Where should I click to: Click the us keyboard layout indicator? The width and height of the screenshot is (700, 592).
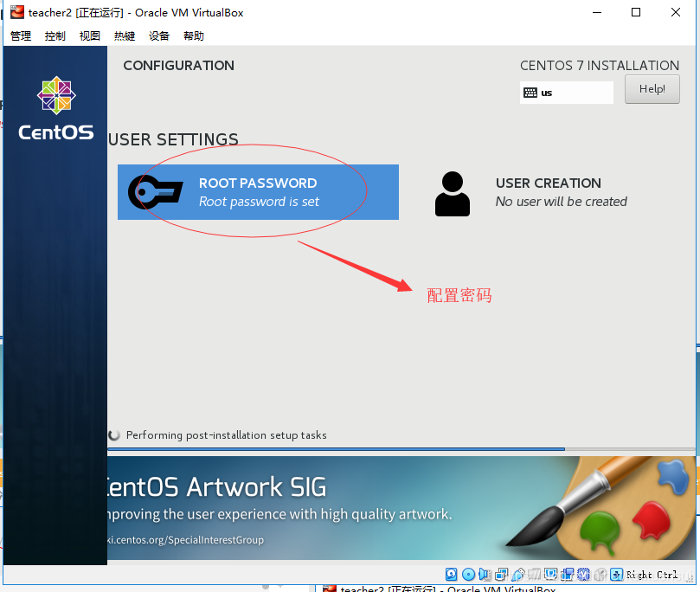coord(566,93)
